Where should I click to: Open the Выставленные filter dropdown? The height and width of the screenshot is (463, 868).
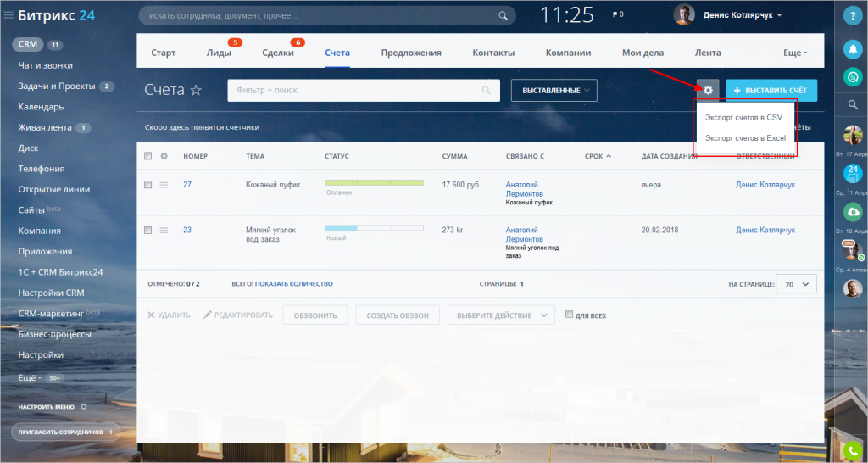(554, 90)
